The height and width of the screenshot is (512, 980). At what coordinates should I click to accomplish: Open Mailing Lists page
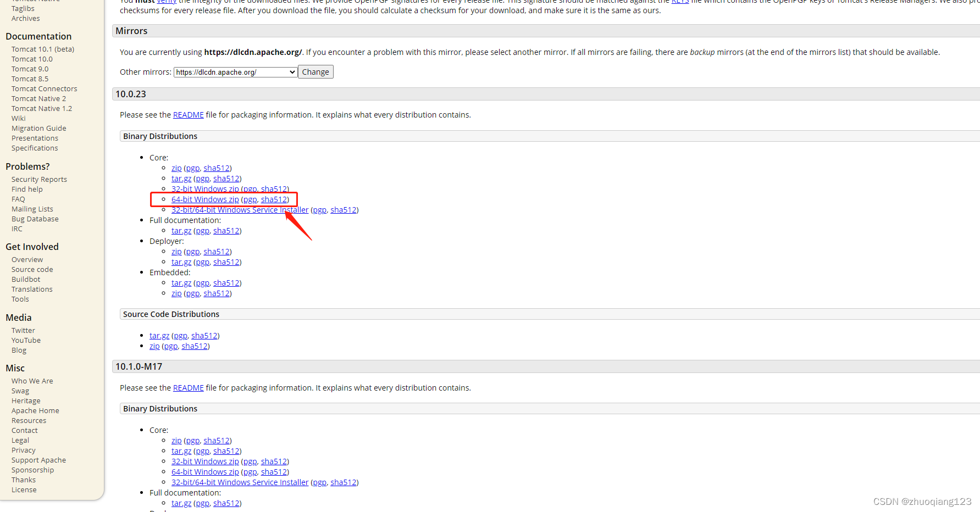pos(32,209)
